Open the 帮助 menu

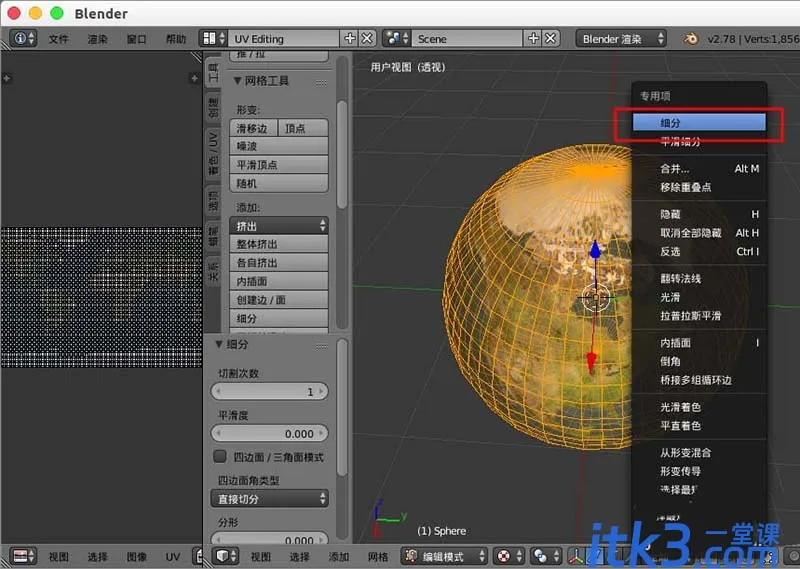tap(176, 39)
